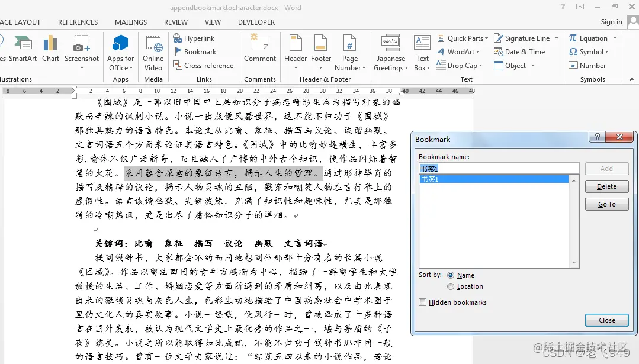Select the Name sort option
639x364 pixels.
point(452,275)
